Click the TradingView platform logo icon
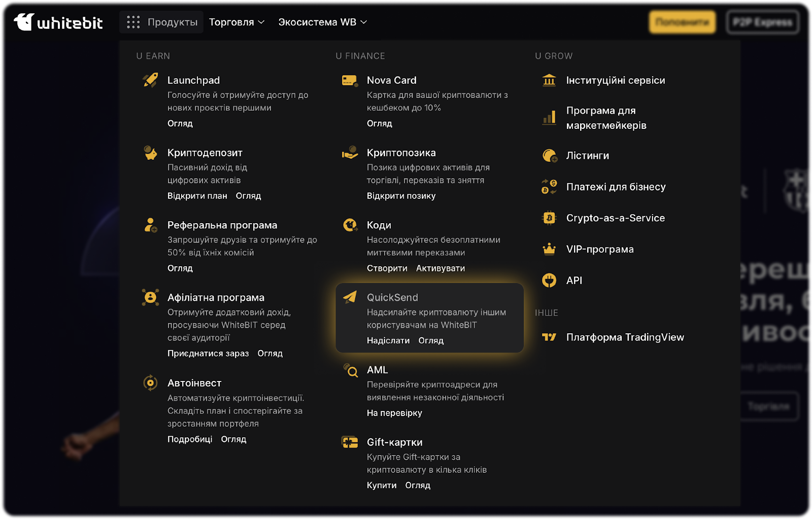812x519 pixels. click(x=549, y=337)
